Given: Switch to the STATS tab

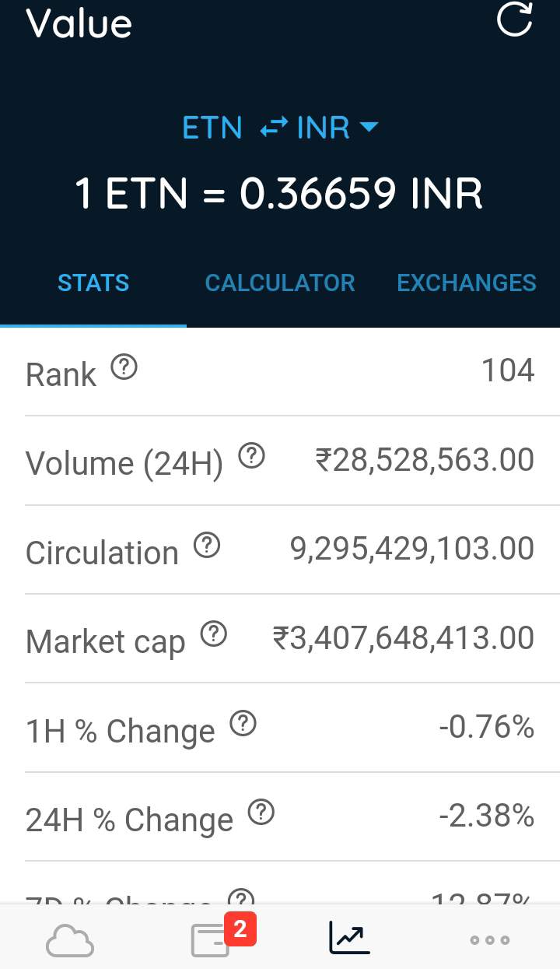Looking at the screenshot, I should [93, 283].
